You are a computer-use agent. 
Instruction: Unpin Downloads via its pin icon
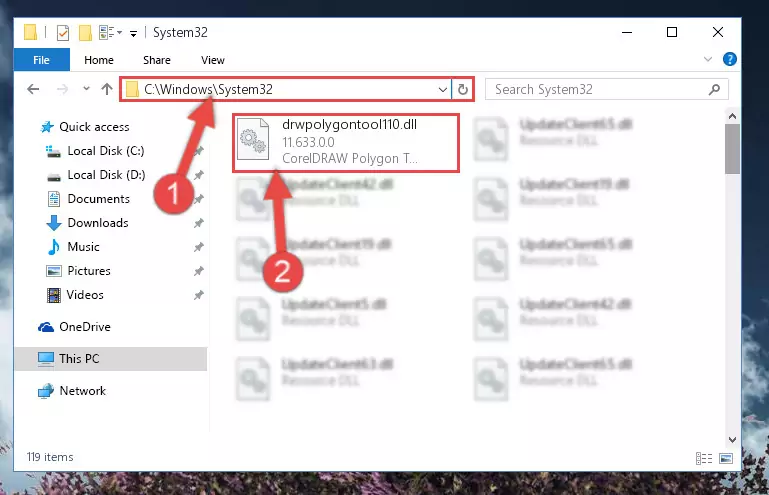[198, 223]
